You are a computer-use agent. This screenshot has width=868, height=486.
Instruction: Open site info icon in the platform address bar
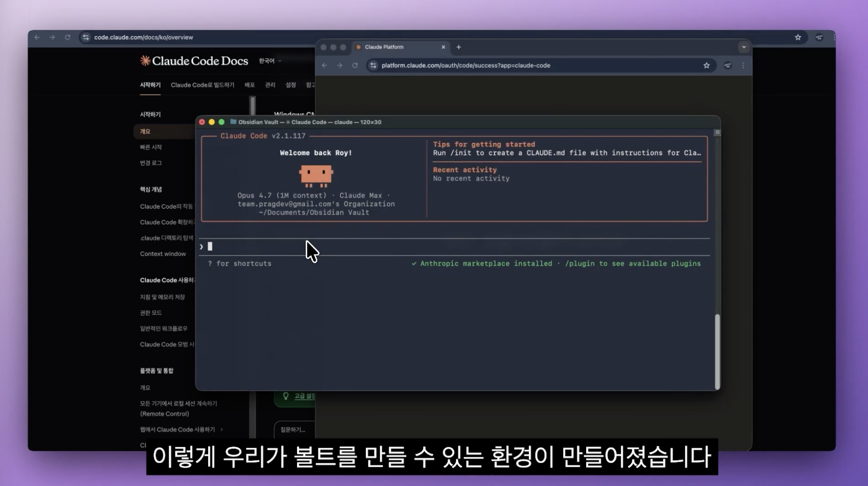373,65
